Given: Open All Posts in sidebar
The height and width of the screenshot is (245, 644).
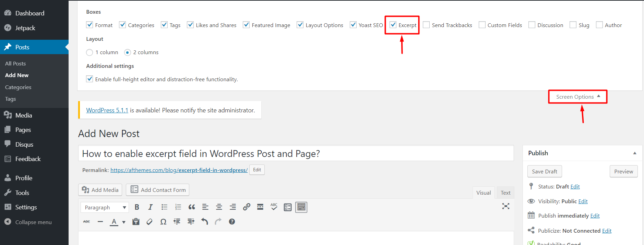Looking at the screenshot, I should tap(15, 63).
